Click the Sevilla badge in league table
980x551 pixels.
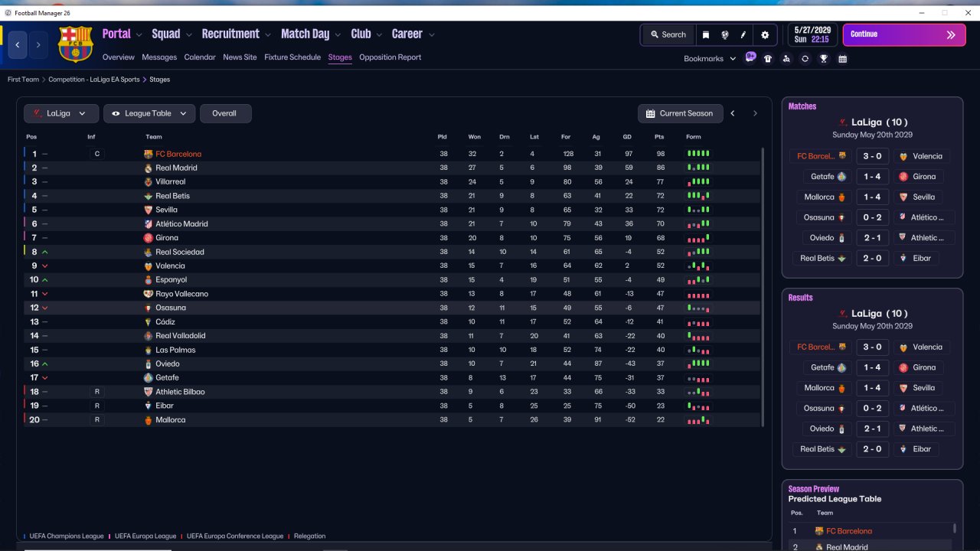[x=149, y=210]
